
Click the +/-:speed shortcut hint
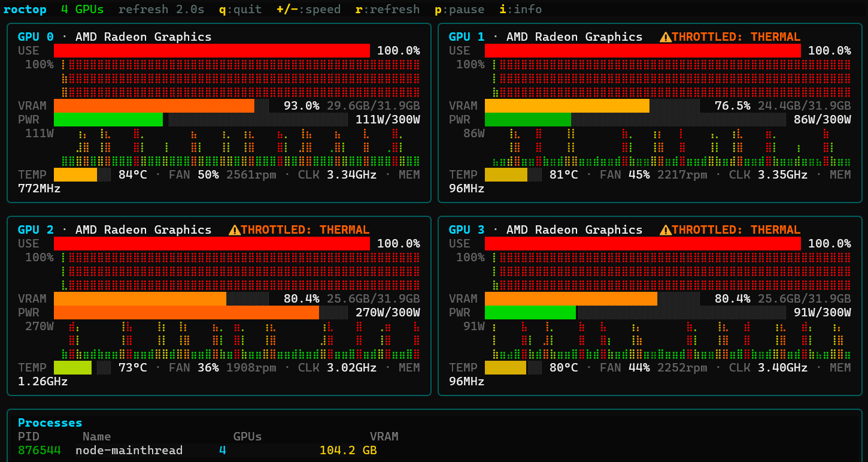point(308,9)
